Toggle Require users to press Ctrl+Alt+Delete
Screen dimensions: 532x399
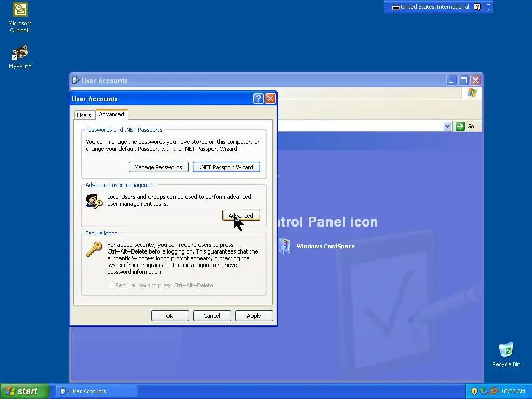[111, 285]
